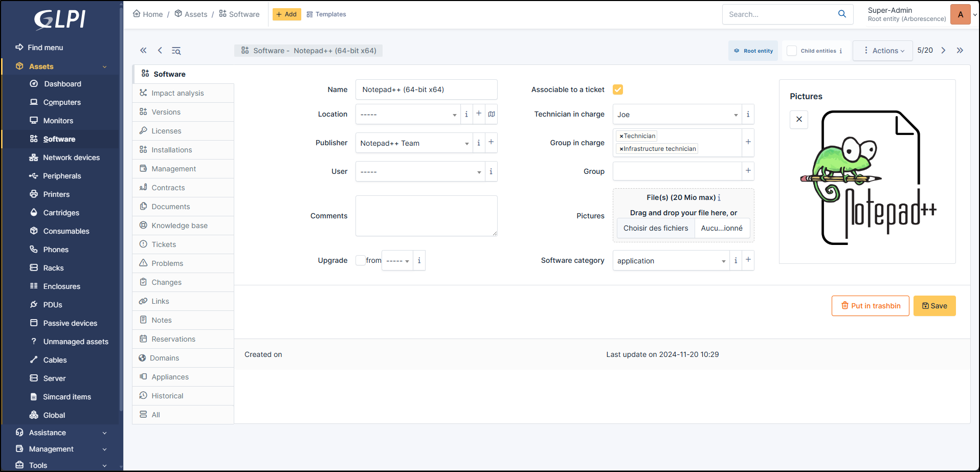Click the Notepad++ picture thumbnail

click(868, 178)
